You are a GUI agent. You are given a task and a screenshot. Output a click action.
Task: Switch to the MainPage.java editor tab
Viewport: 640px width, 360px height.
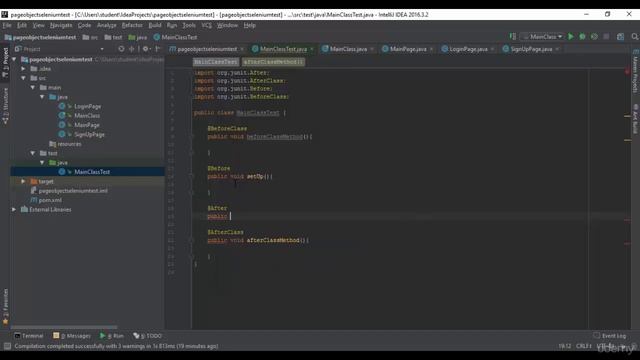tap(408, 49)
